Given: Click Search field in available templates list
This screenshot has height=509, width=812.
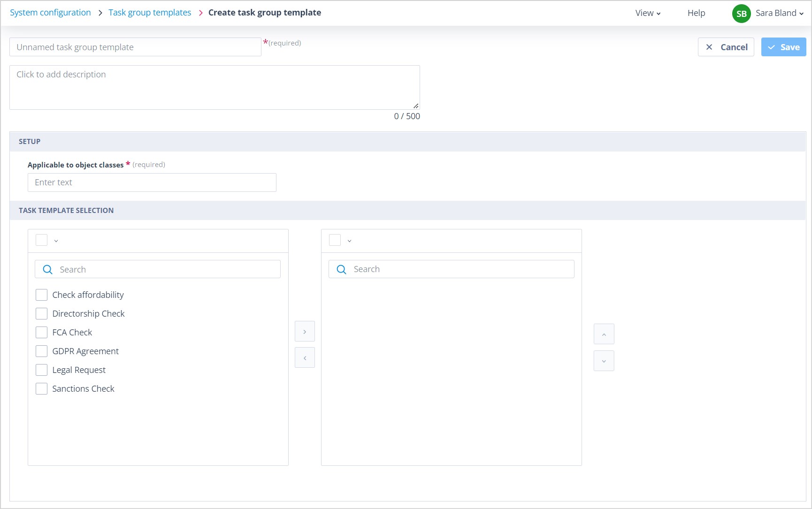Looking at the screenshot, I should pyautogui.click(x=158, y=269).
